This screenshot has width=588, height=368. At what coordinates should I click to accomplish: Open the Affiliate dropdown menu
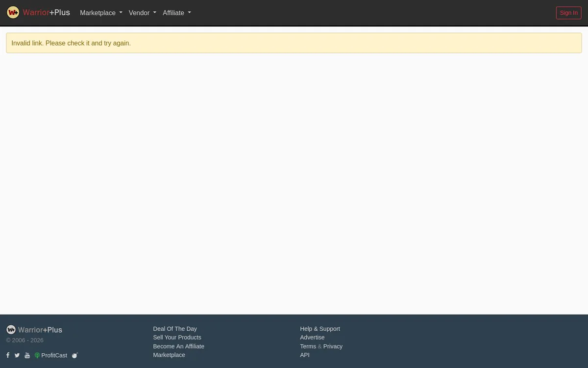[177, 13]
